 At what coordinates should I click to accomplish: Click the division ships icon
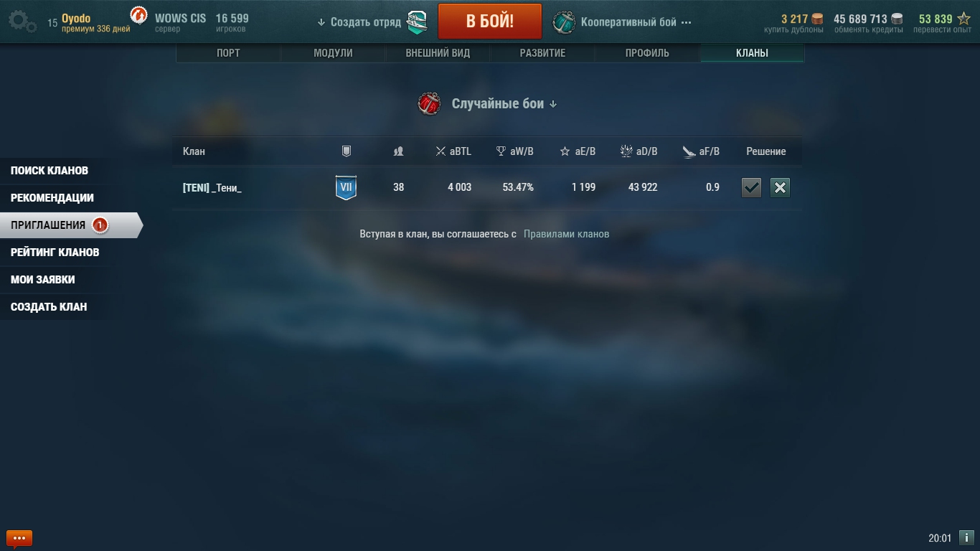(417, 22)
